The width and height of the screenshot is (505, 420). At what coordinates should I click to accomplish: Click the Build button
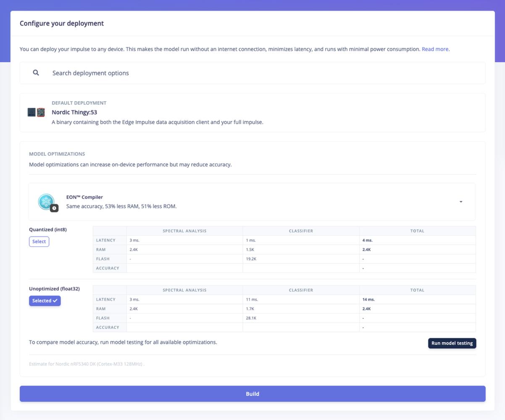click(x=252, y=394)
